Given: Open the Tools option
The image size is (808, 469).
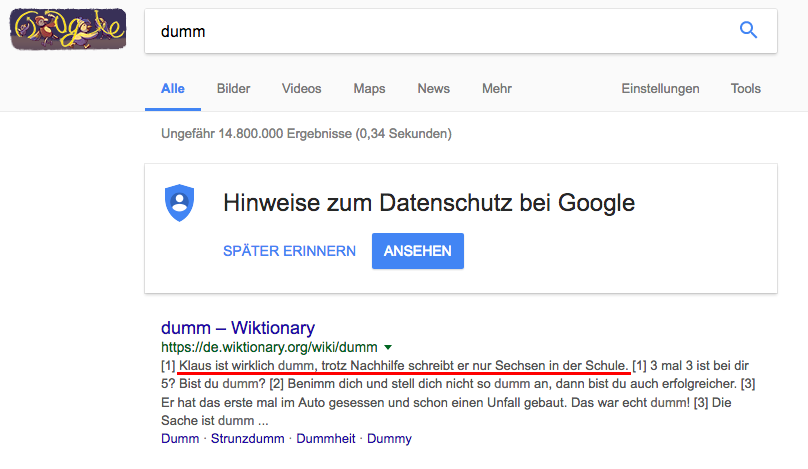Looking at the screenshot, I should coord(746,89).
